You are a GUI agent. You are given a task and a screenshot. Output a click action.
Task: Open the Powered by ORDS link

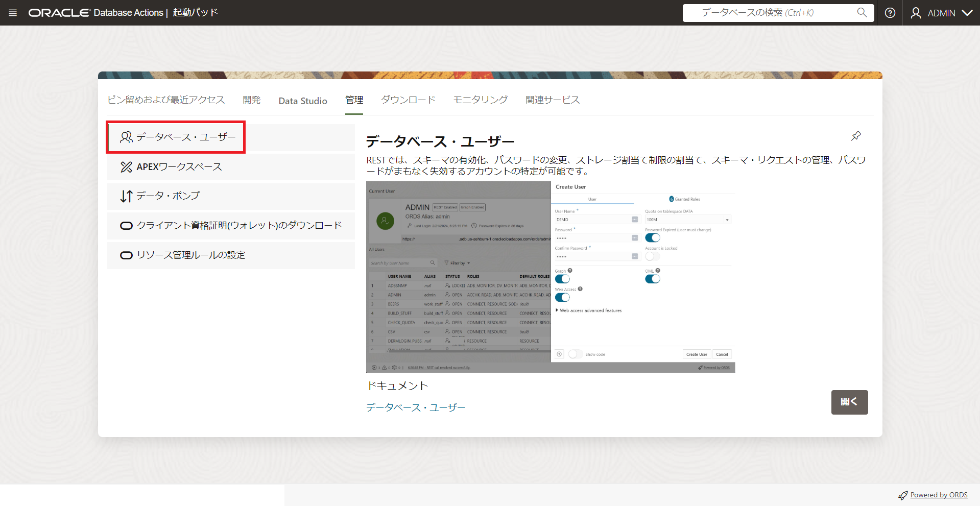click(938, 494)
